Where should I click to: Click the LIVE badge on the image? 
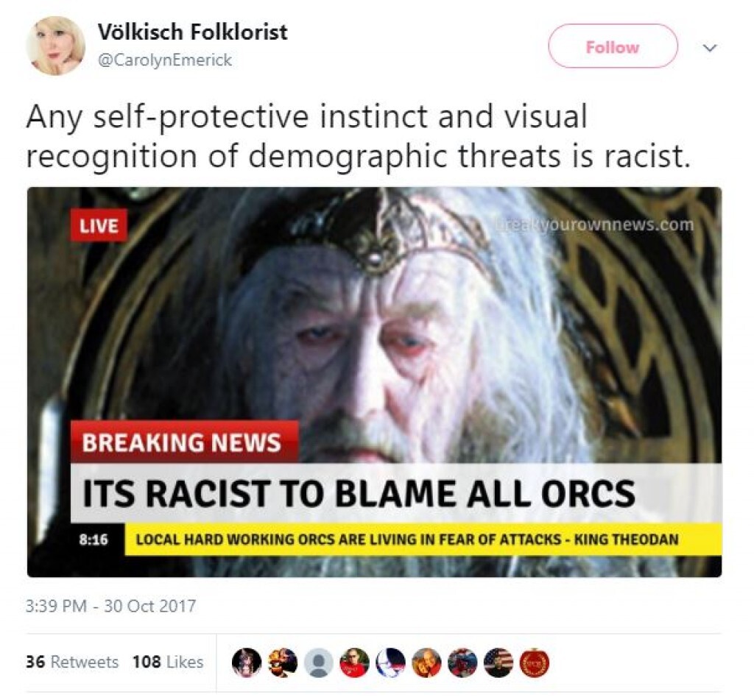(99, 225)
